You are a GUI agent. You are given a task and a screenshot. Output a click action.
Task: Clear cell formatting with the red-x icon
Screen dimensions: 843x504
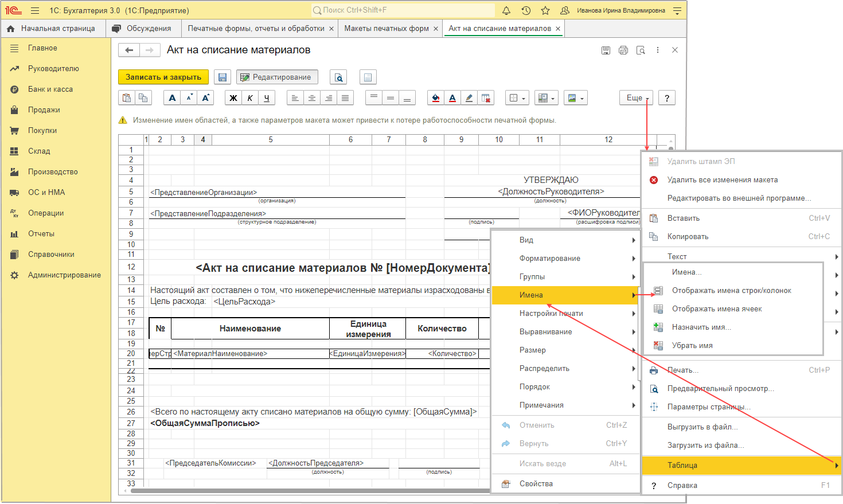click(x=486, y=98)
